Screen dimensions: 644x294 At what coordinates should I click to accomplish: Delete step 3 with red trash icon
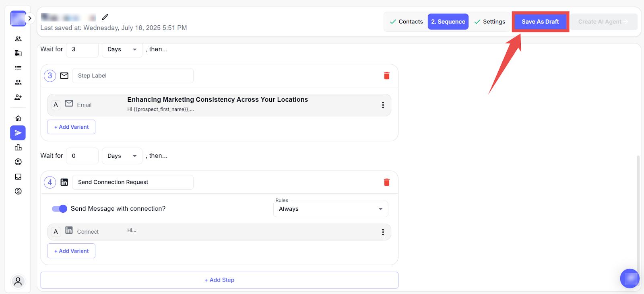point(386,76)
